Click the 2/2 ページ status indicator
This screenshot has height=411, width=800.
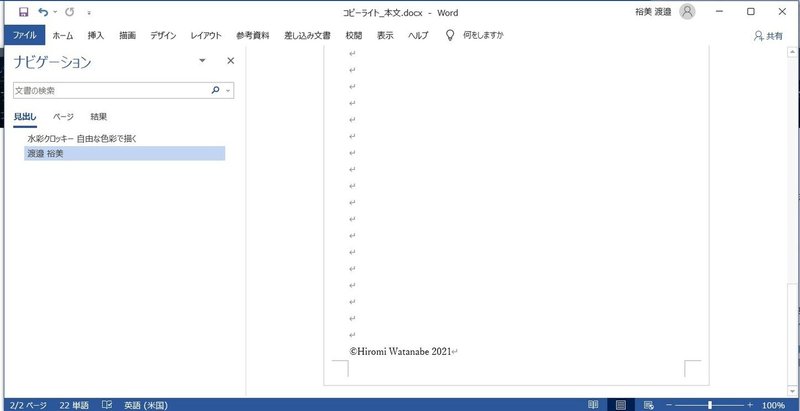[x=29, y=405]
